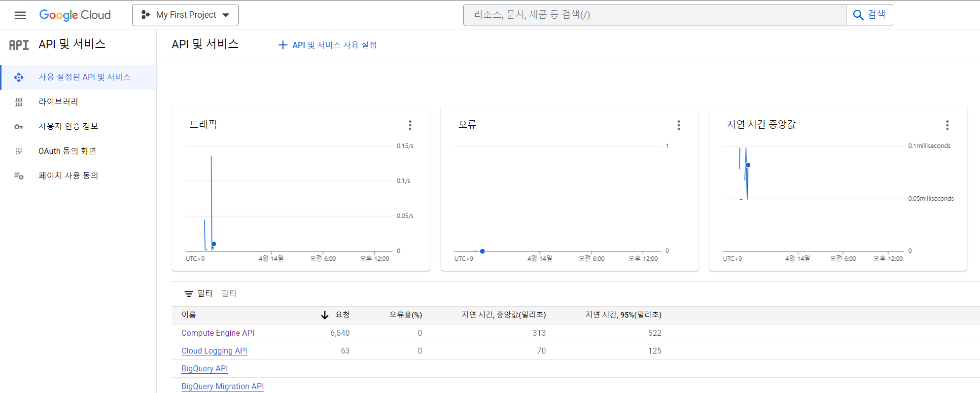Focus the resource search input field
980x393 pixels.
coord(655,15)
